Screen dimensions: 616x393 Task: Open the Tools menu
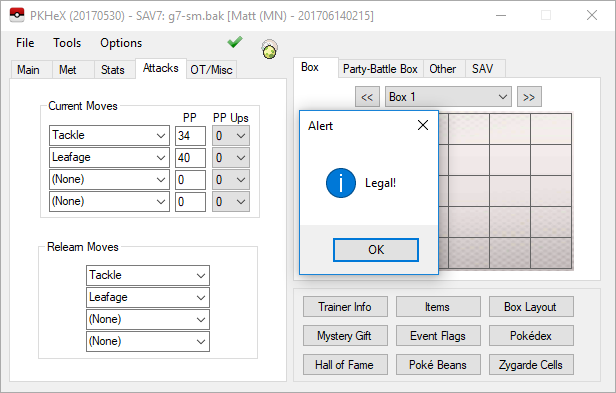[x=67, y=43]
